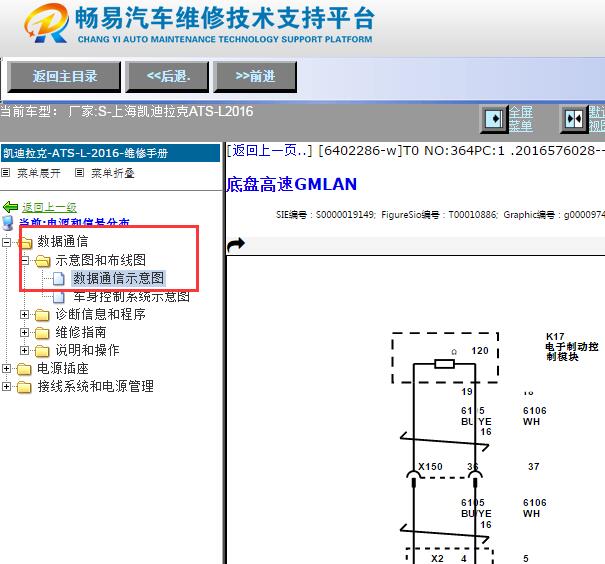Click the 车身控制系统示意图 document icon
This screenshot has width=605, height=564.
pyautogui.click(x=58, y=296)
